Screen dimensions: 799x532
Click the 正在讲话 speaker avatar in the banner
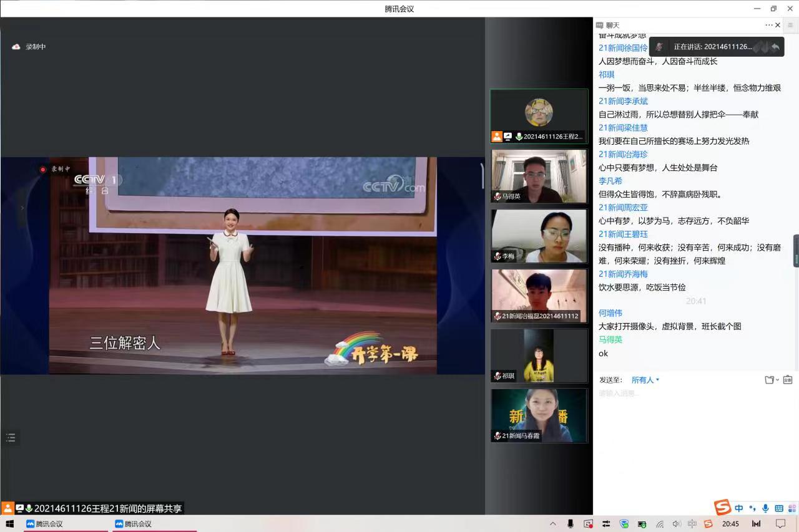click(x=659, y=47)
